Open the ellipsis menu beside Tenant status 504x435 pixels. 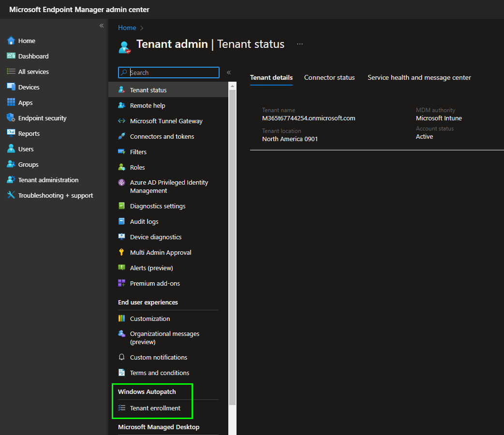coord(300,44)
